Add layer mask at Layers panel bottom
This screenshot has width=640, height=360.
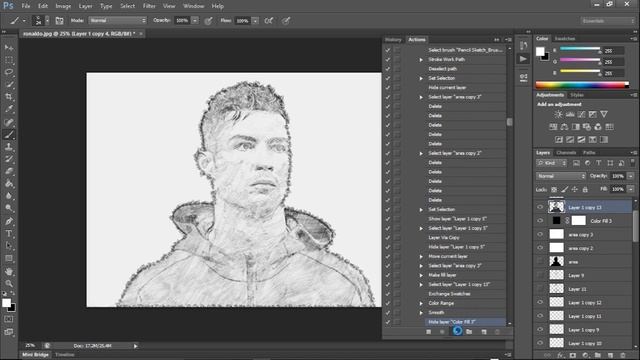point(573,355)
